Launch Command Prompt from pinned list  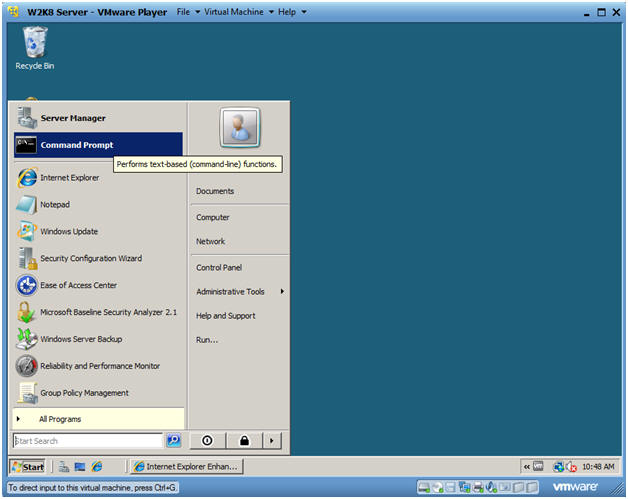(x=98, y=145)
